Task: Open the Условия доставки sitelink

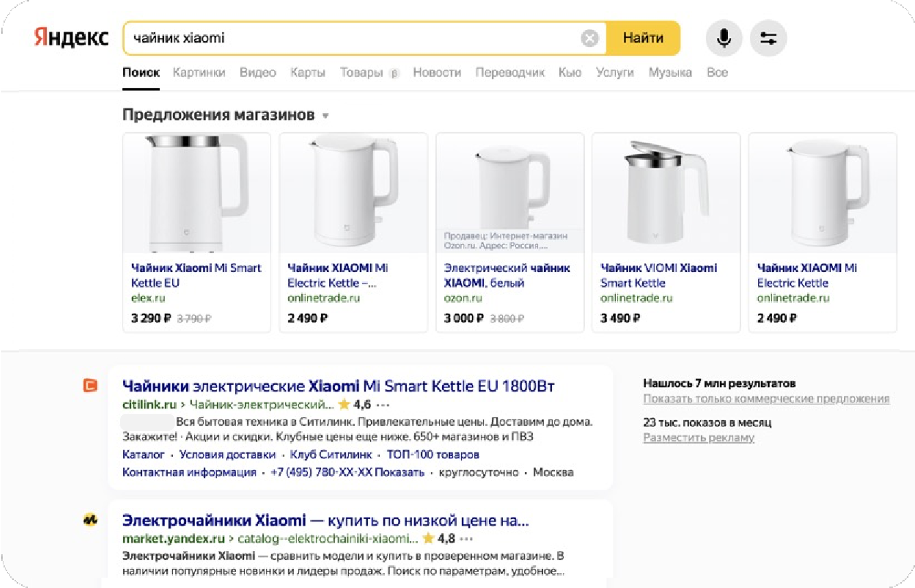Action: (x=227, y=454)
